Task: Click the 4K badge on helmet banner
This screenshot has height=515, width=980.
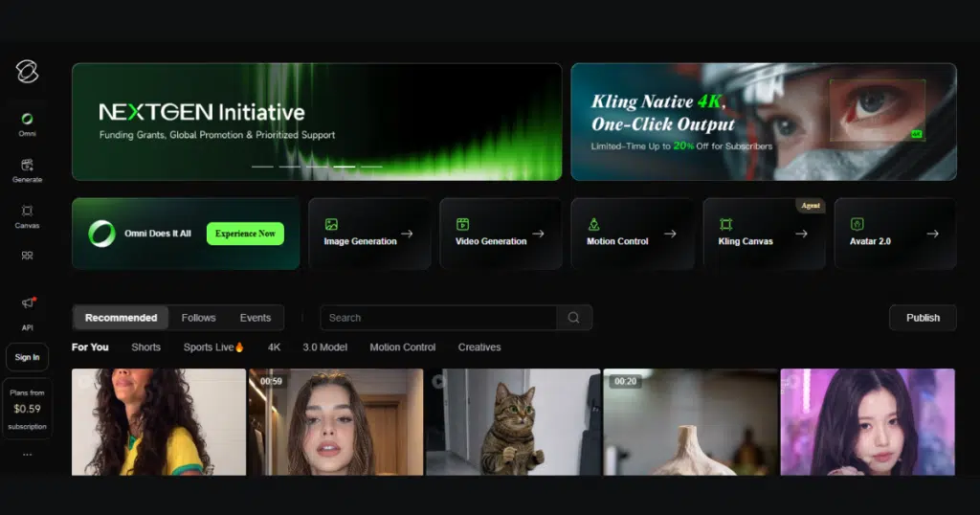Action: pyautogui.click(x=916, y=134)
